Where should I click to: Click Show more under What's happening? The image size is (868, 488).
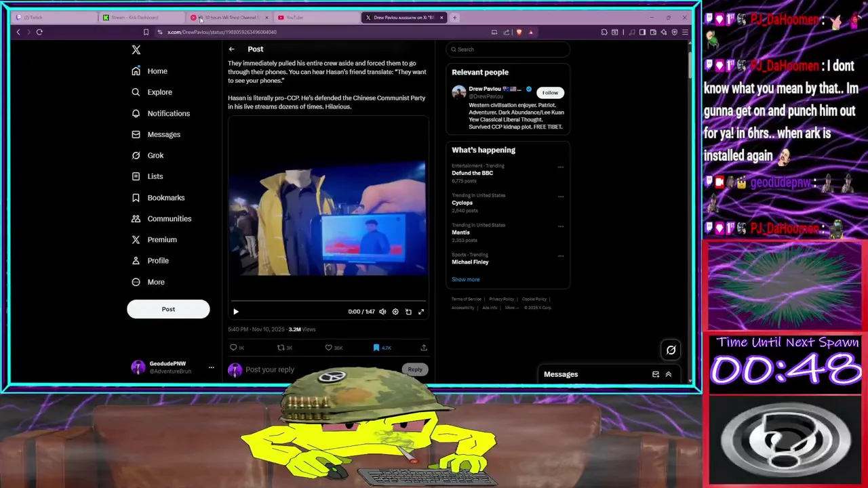click(x=466, y=279)
